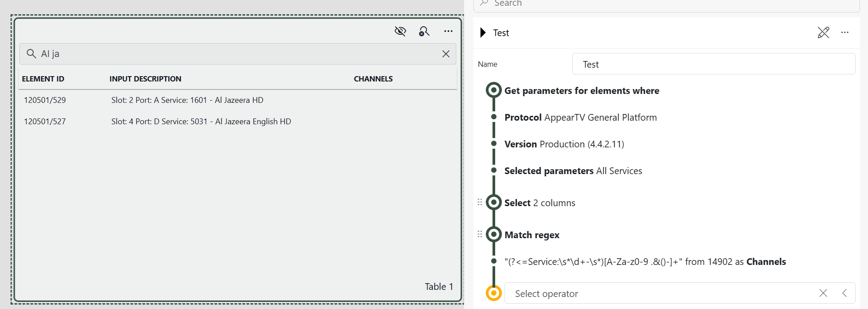Sort by the ELEMENT ID column header

43,79
